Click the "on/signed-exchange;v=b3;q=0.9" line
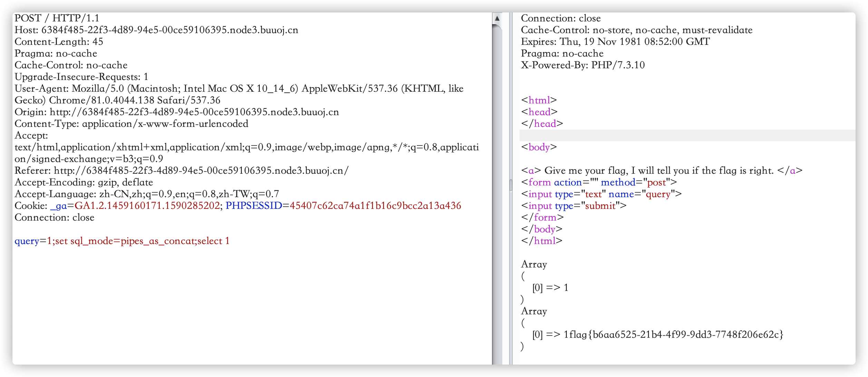The height and width of the screenshot is (377, 868). (x=89, y=159)
